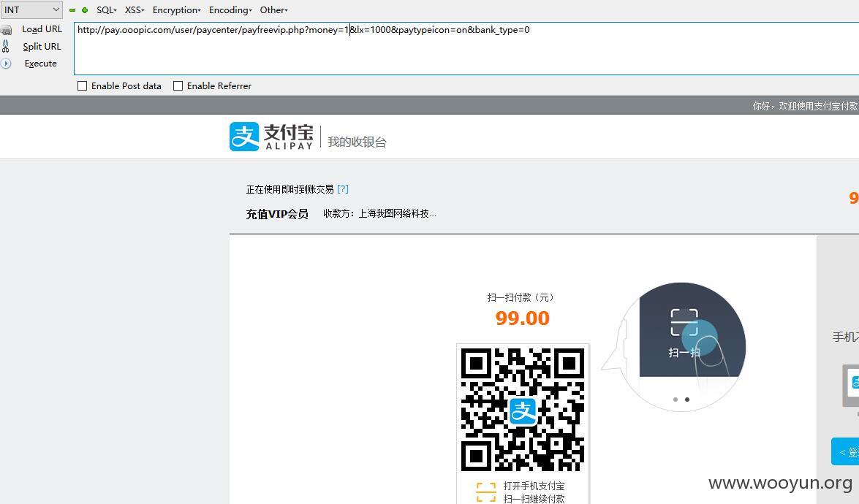Select the second carousel dot

coord(687,400)
